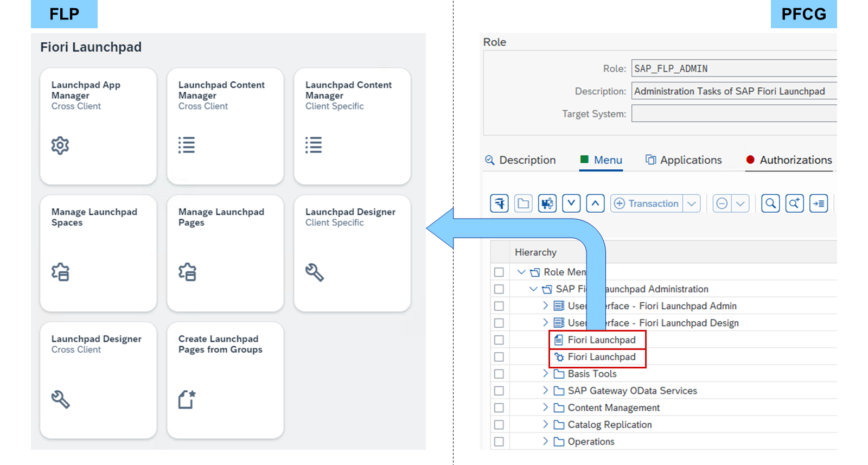The height and width of the screenshot is (465, 868).
Task: Click the indent/import toolbar icon
Action: pyautogui.click(x=819, y=203)
